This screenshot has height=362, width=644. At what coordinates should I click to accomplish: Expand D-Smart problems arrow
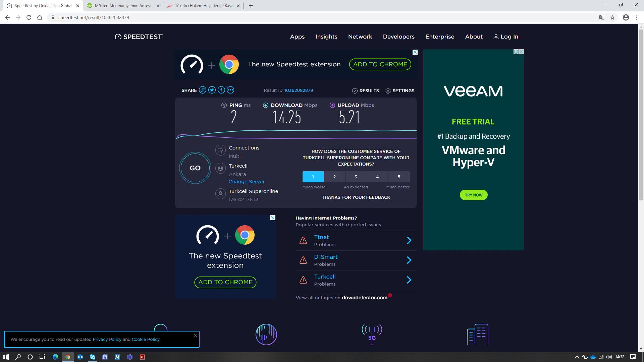[x=409, y=260]
